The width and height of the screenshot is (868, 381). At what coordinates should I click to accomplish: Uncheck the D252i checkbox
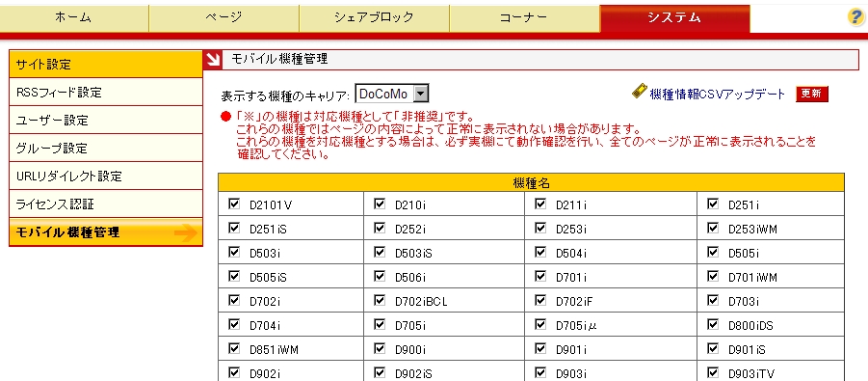point(380,228)
